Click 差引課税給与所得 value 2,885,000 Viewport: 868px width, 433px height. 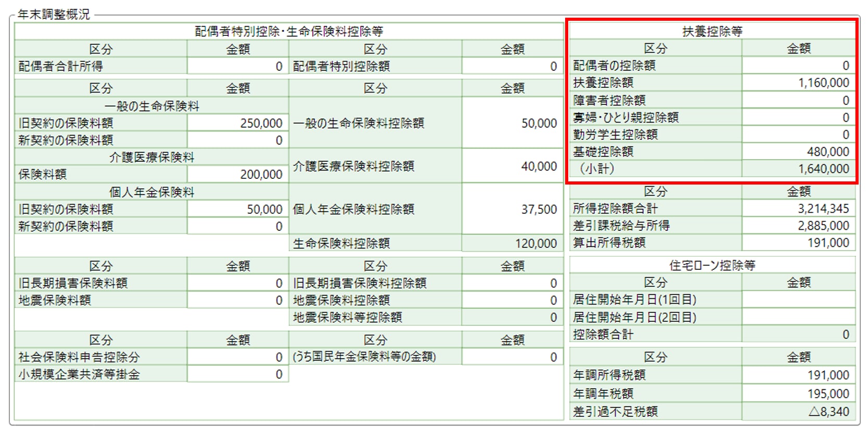click(798, 226)
